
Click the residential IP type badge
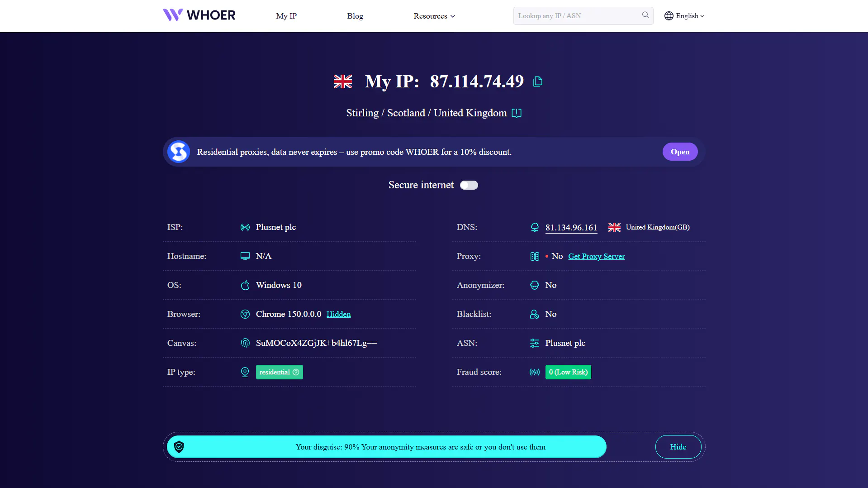point(280,372)
